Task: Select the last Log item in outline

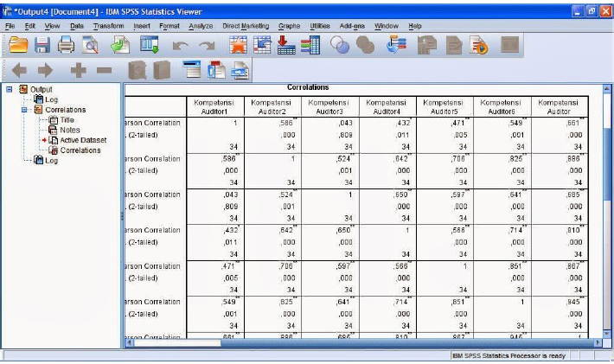Action: point(52,161)
